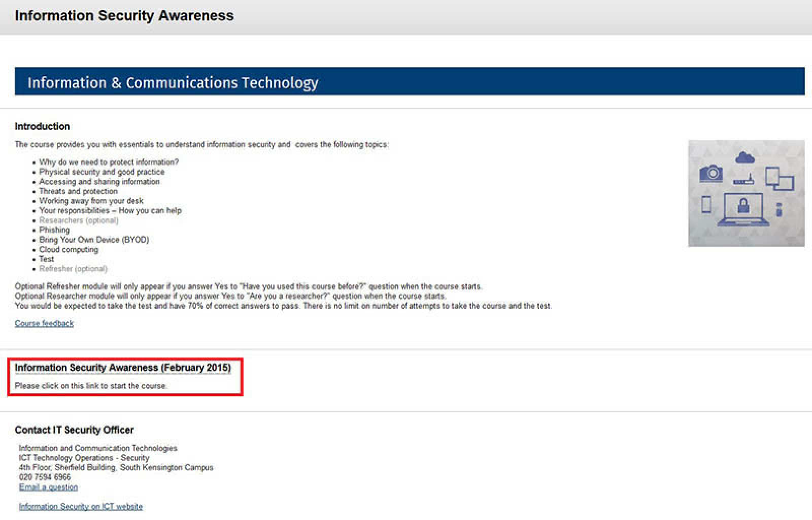This screenshot has width=812, height=520.
Task: Start the Information Security Awareness (February 2015) course
Action: click(123, 368)
